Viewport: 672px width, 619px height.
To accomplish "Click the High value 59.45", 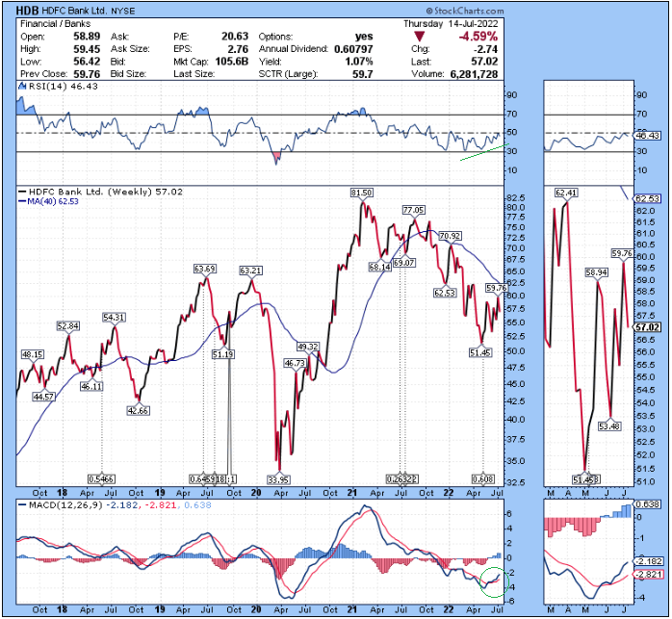I will [87, 49].
